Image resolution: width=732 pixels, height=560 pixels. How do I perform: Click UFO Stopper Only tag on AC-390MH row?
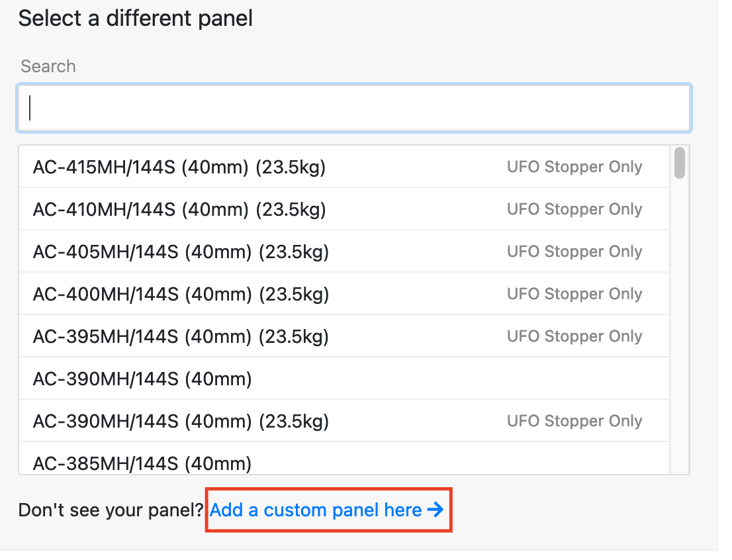click(574, 421)
